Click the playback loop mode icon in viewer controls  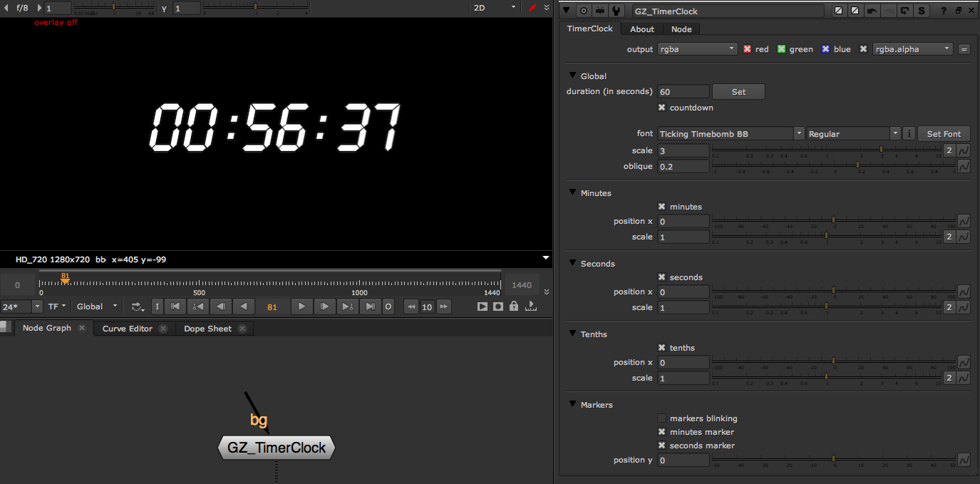(x=137, y=307)
